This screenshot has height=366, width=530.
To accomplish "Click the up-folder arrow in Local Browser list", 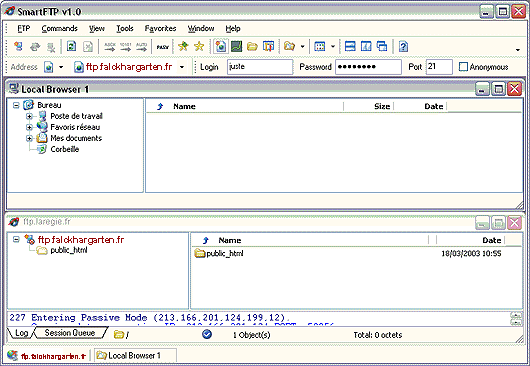I will [160, 106].
